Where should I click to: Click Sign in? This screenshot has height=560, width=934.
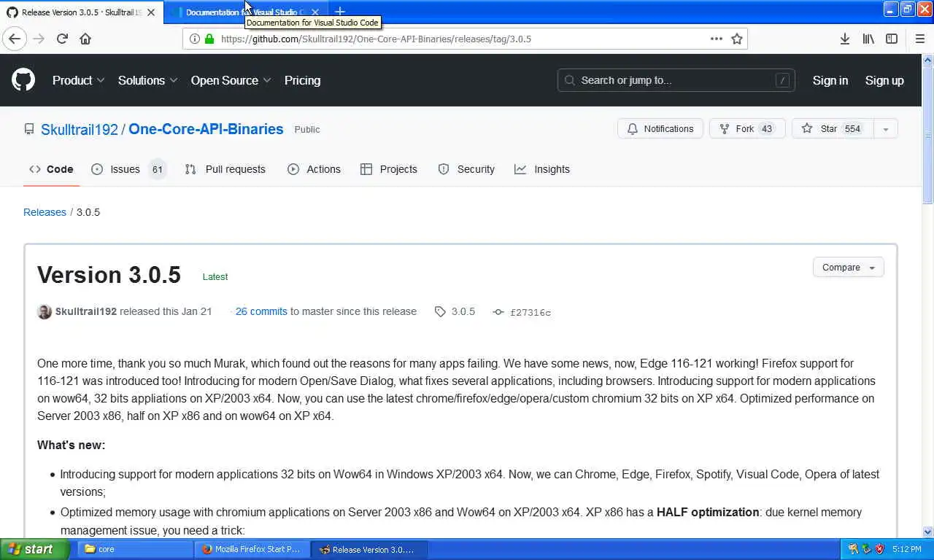click(830, 80)
